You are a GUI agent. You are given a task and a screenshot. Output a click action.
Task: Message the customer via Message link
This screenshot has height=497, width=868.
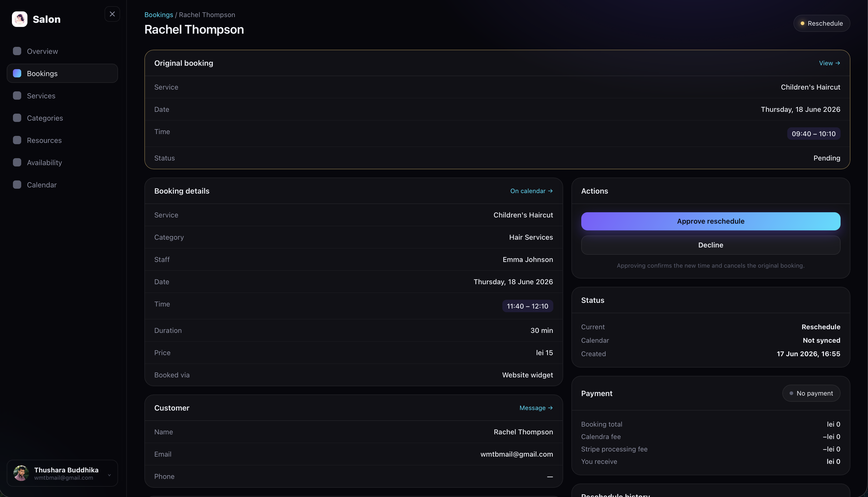[x=536, y=408]
